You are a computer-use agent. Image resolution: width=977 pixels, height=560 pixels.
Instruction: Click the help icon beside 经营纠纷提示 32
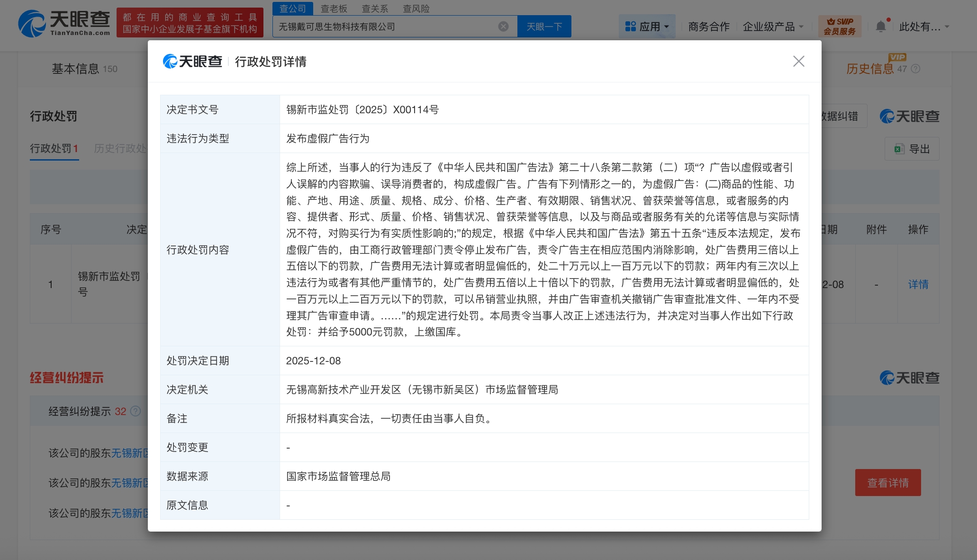tap(136, 411)
